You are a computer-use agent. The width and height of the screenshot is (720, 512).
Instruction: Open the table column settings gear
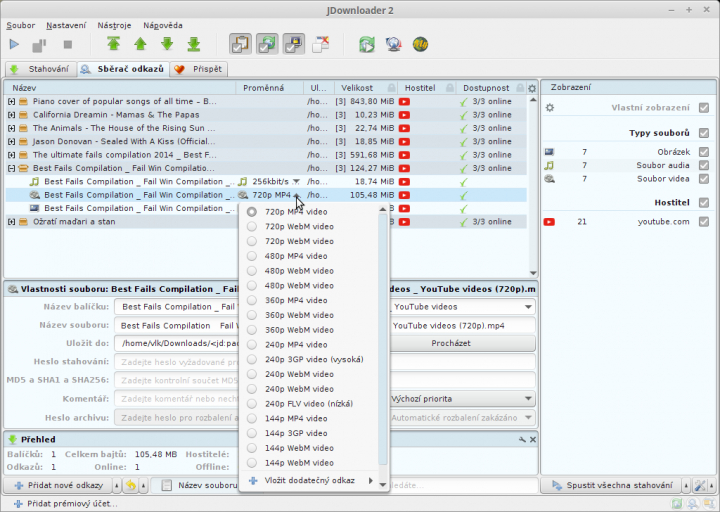point(532,88)
